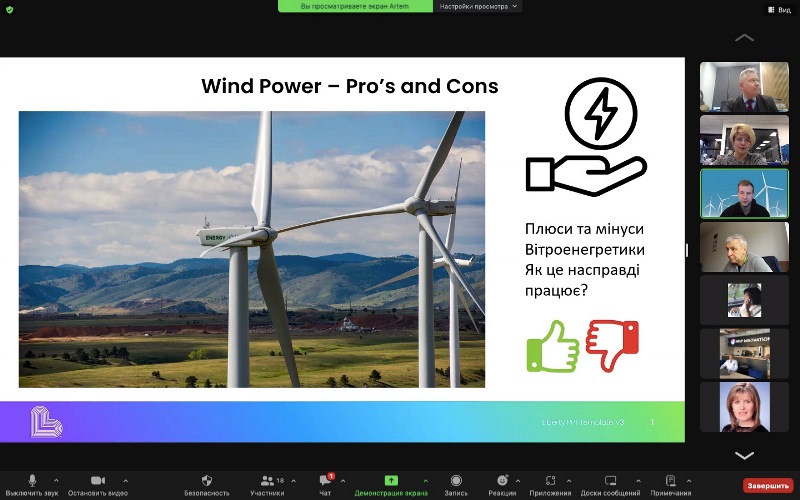Expand the apps options arrow
The height and width of the screenshot is (500, 800).
click(569, 481)
